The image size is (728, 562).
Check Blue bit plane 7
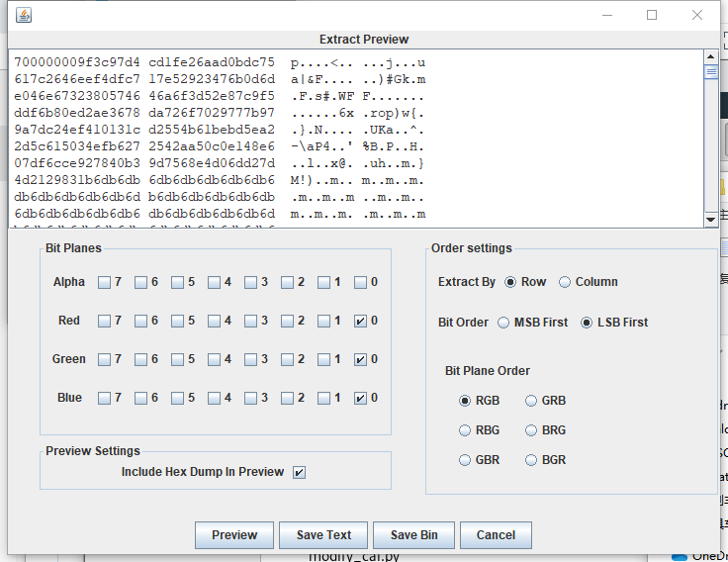click(x=104, y=398)
